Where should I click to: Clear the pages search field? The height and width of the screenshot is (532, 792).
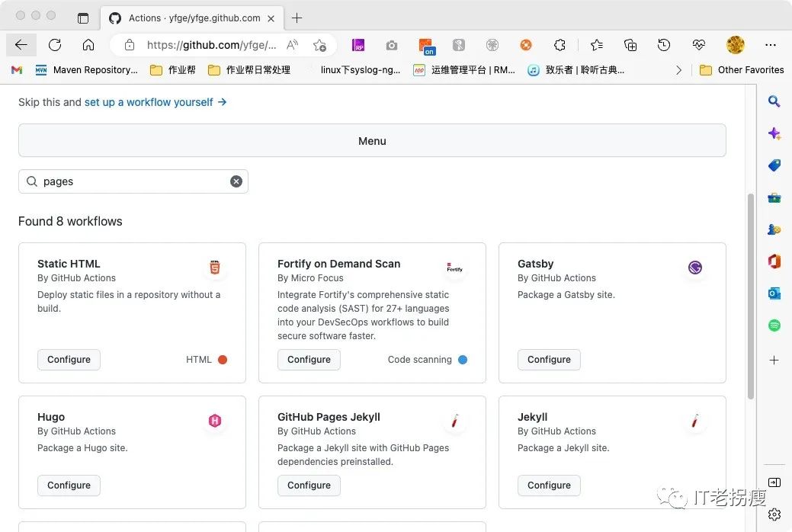[x=236, y=181]
